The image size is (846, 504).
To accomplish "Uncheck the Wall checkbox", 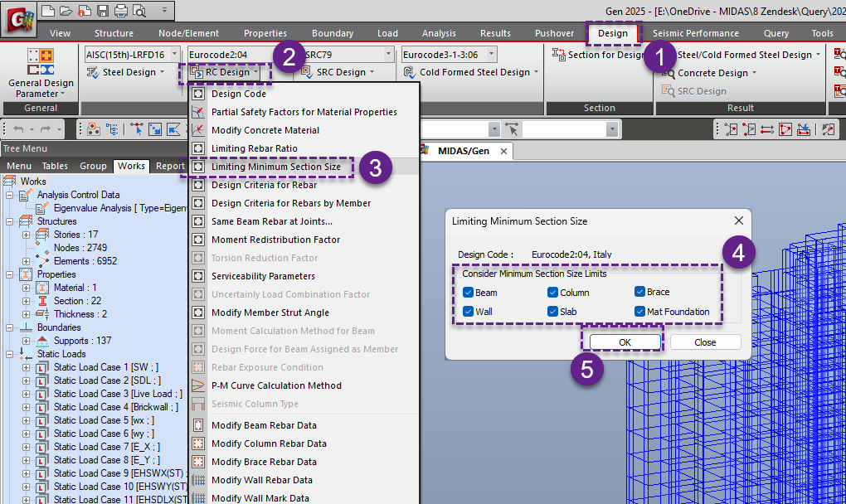I will (x=469, y=312).
